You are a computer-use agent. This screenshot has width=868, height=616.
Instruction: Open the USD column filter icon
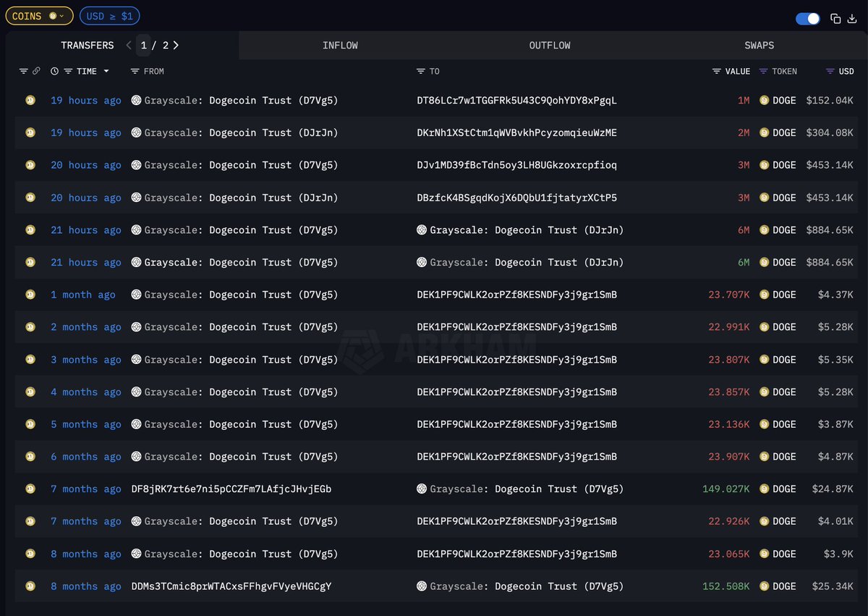pos(830,71)
